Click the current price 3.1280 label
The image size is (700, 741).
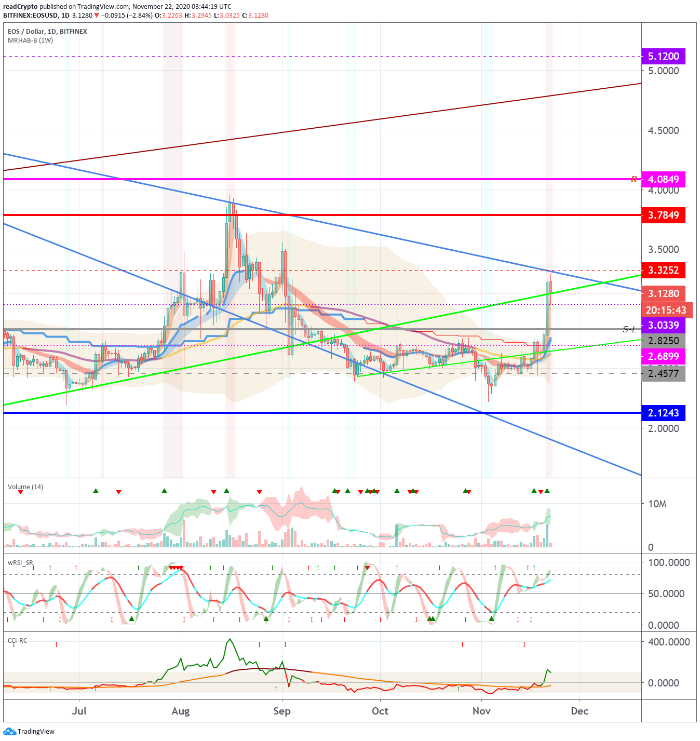click(x=664, y=293)
